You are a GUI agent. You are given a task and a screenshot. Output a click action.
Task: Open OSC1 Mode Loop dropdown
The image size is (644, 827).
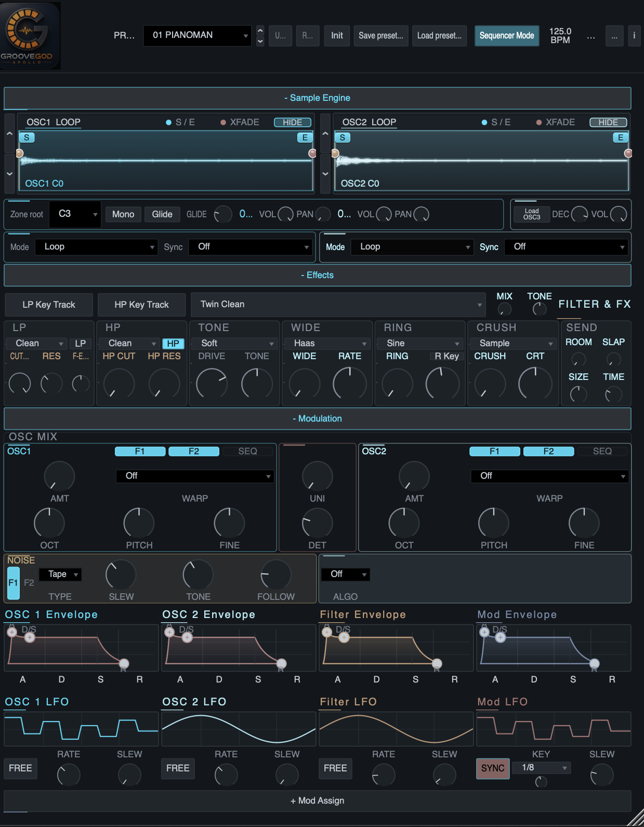coord(96,247)
